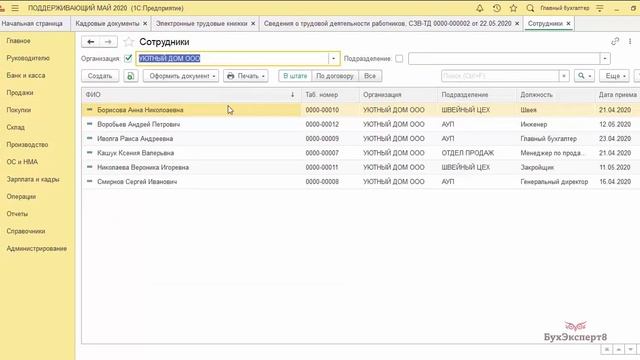Open the Операции section
Image resolution: width=640 pixels, height=360 pixels.
click(21, 196)
